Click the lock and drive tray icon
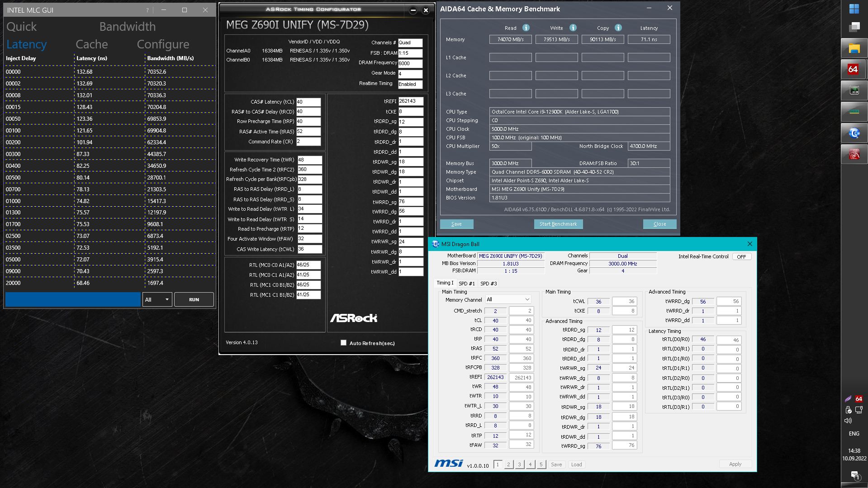868x488 pixels. coord(848,410)
